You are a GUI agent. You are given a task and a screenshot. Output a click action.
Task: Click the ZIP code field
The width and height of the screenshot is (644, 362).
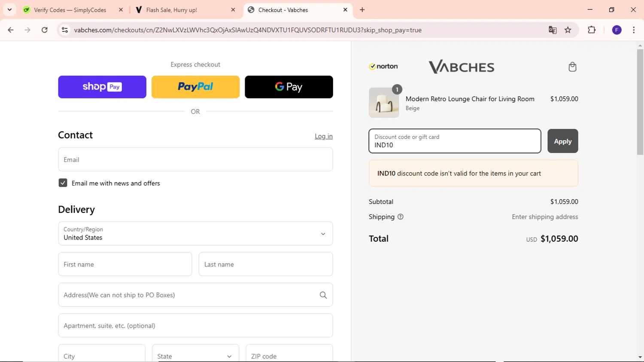[x=289, y=353]
